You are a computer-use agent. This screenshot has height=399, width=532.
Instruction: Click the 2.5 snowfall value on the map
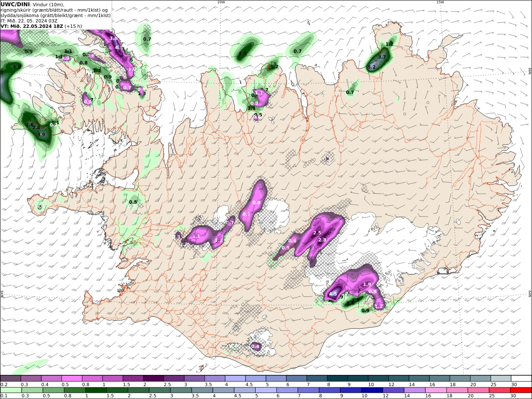coord(317,233)
